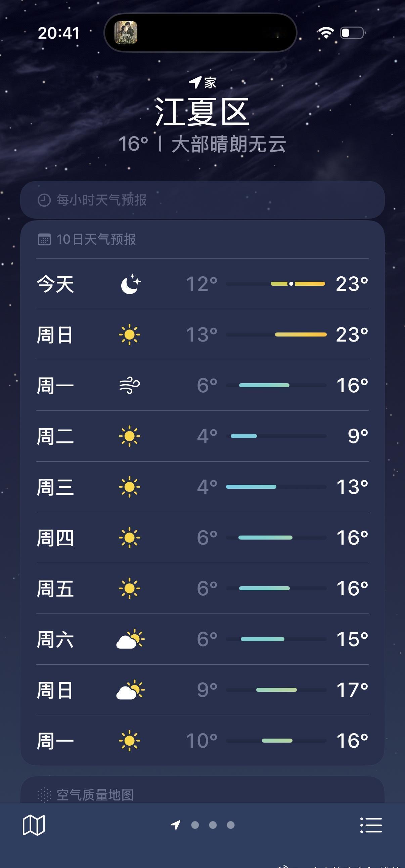Screen dimensions: 405x868
Task: Select the second page indicator dot
Action: click(195, 825)
